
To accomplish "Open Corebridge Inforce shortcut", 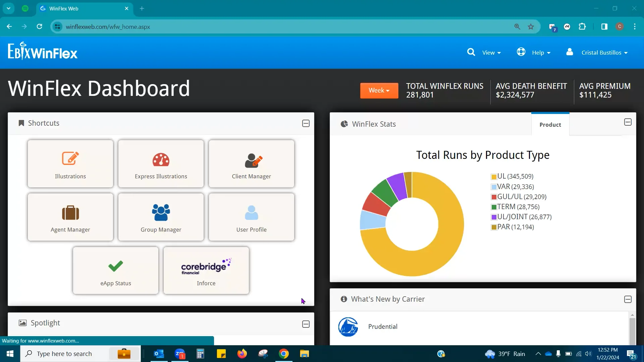I will (x=206, y=270).
